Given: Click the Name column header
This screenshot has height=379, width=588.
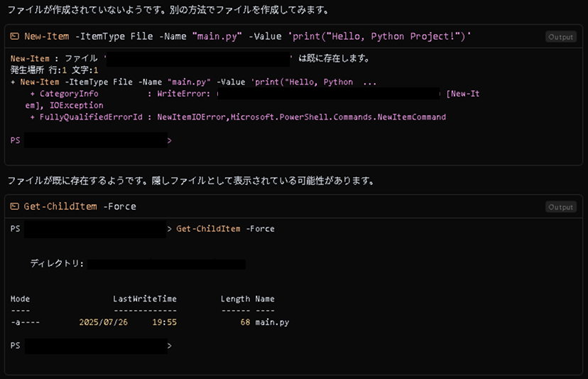Looking at the screenshot, I should tap(265, 299).
